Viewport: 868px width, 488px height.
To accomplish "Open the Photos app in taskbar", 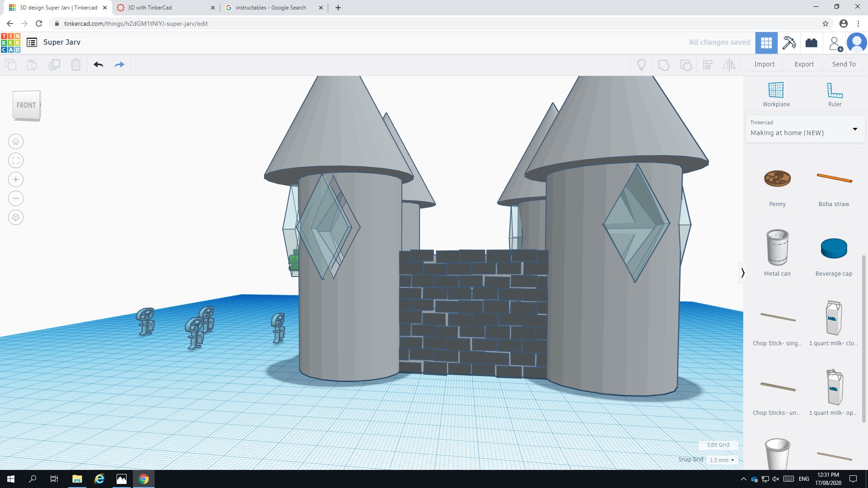I will tap(122, 479).
